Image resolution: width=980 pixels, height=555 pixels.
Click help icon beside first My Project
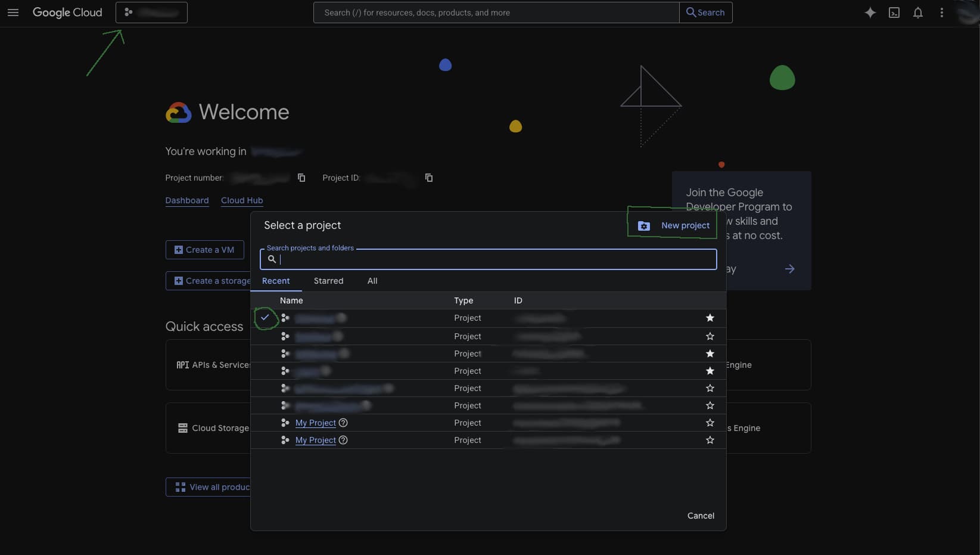coord(343,423)
